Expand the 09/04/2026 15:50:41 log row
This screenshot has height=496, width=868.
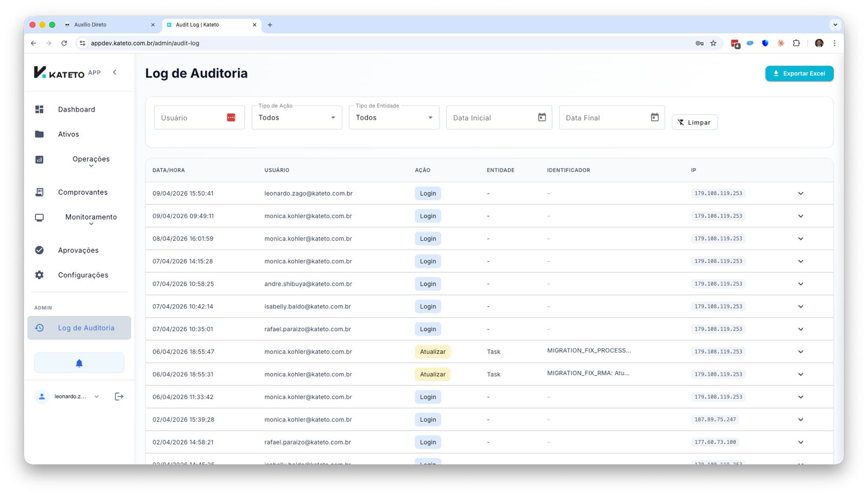(800, 194)
